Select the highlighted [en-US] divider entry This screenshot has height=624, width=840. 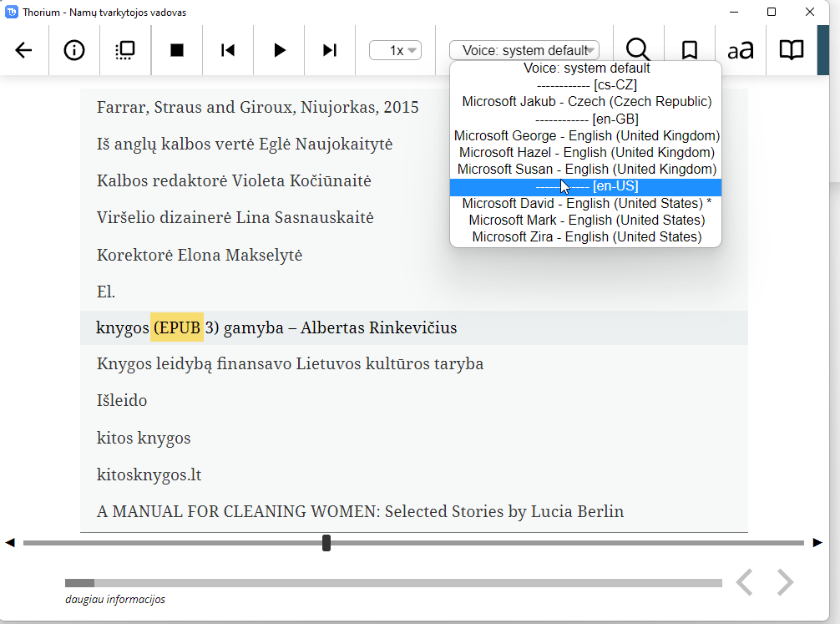(x=585, y=185)
